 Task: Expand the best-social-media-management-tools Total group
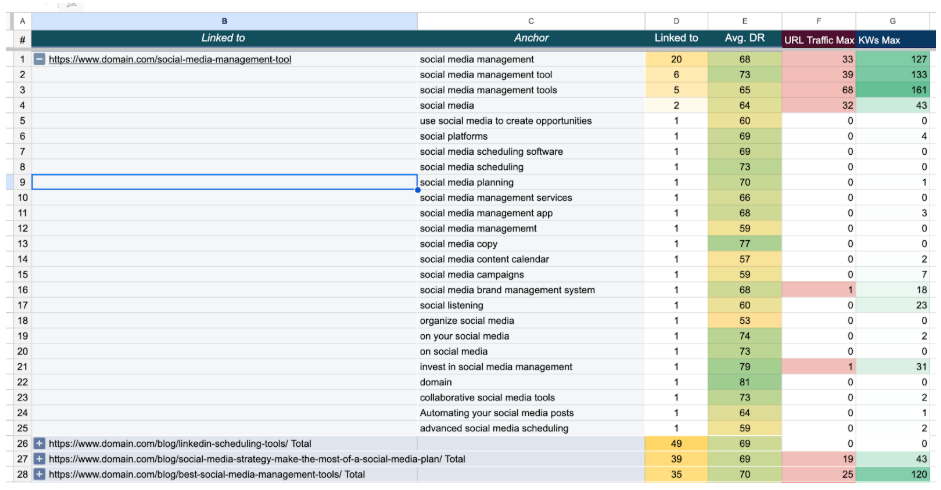[x=39, y=474]
